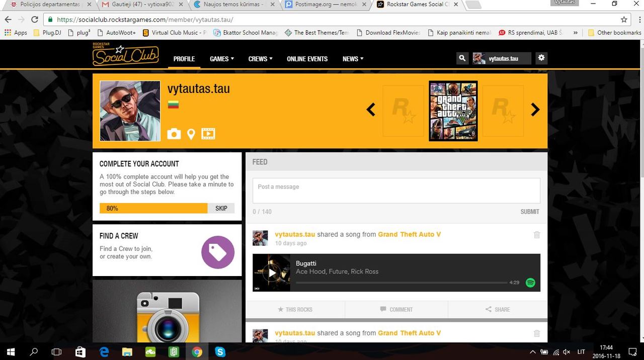Open a new Chrome tab
Image resolution: width=644 pixels, height=360 pixels.
point(472,5)
